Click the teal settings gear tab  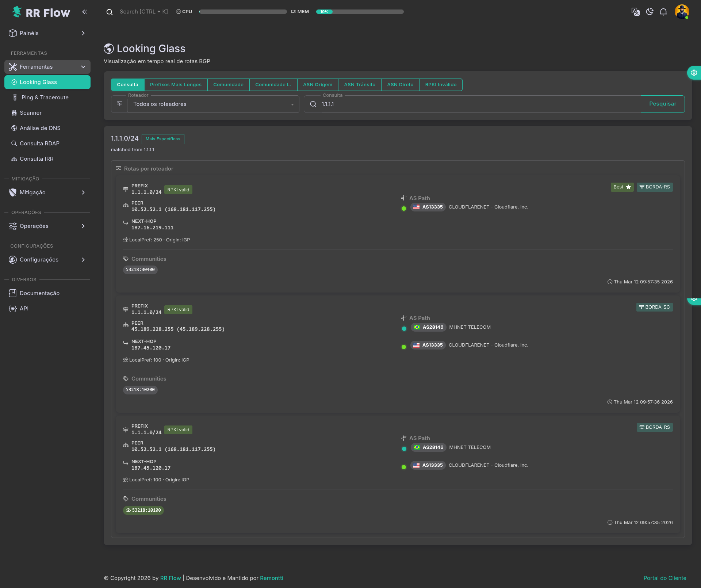[x=694, y=73]
